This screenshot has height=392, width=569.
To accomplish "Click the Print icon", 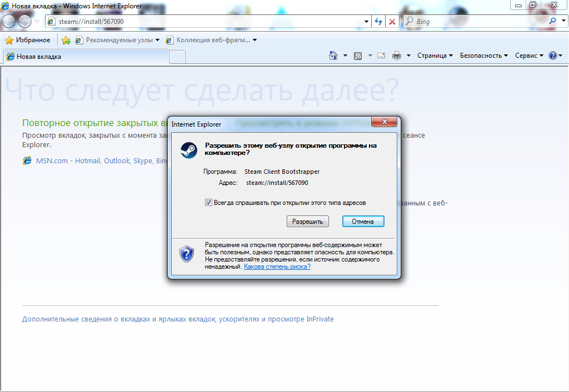I will coord(397,56).
